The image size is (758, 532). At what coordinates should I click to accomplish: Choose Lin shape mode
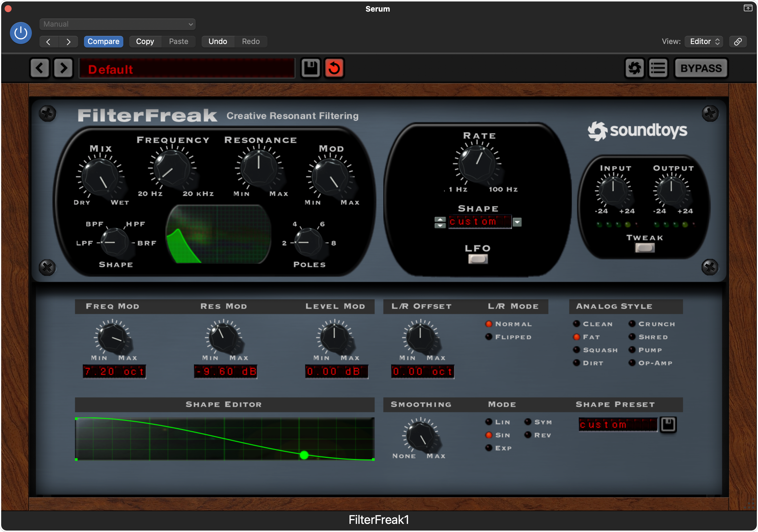pyautogui.click(x=489, y=422)
